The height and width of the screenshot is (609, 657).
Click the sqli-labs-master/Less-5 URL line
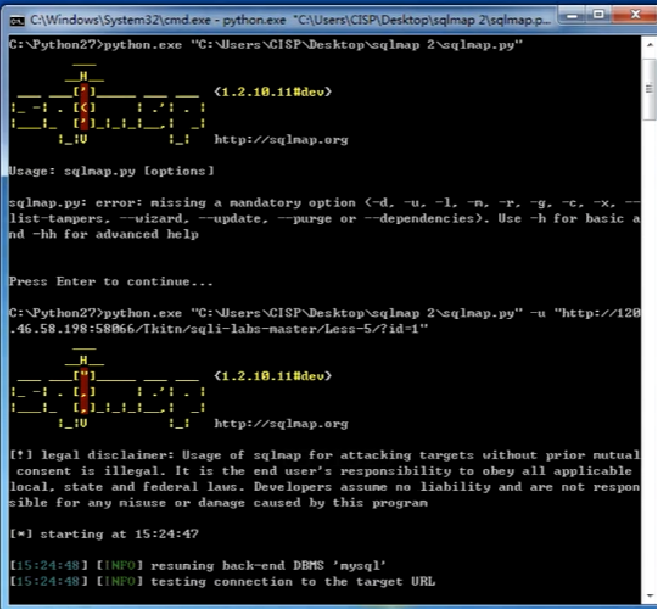218,329
